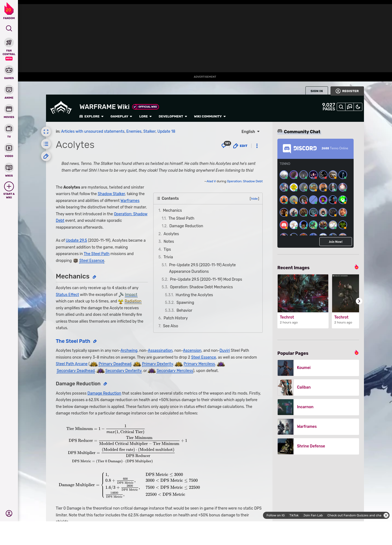Click the Discord Join Now button
The width and height of the screenshot is (392, 545).
(x=336, y=242)
